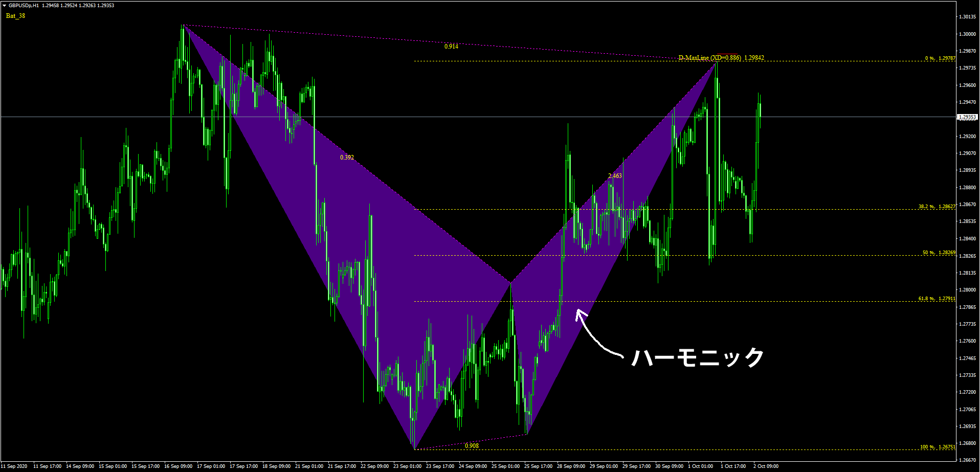The image size is (980, 472).
Task: Click the 1 Oct 01:00 time label
Action: pyautogui.click(x=700, y=466)
